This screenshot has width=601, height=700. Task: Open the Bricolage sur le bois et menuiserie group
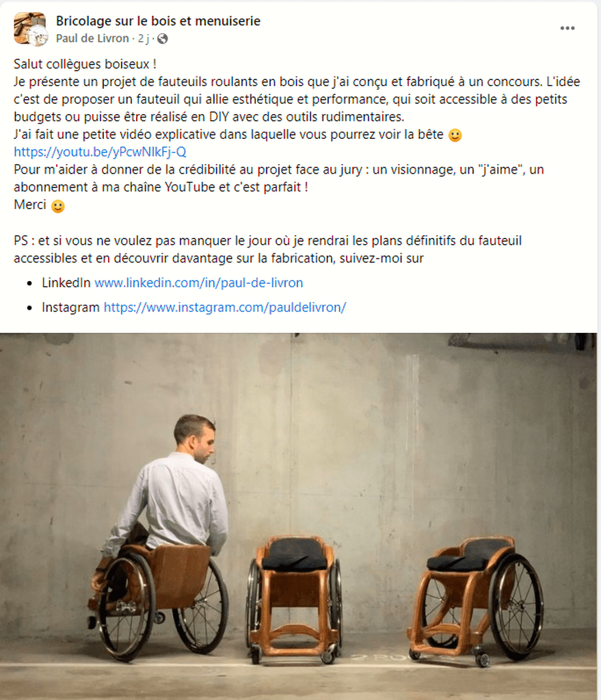point(158,21)
